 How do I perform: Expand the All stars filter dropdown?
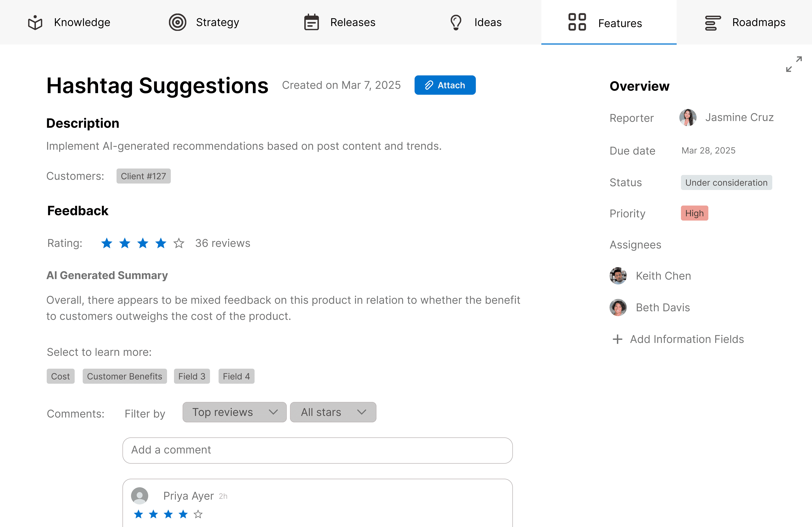pyautogui.click(x=333, y=412)
